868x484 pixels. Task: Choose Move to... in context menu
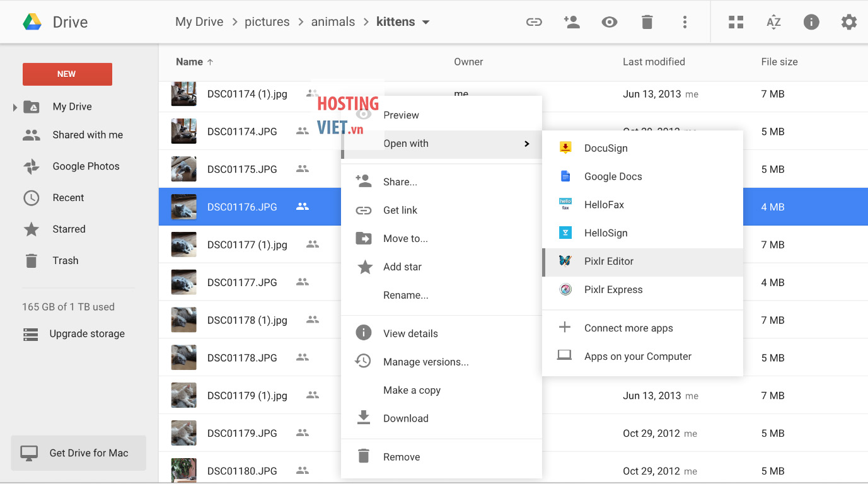tap(441, 239)
